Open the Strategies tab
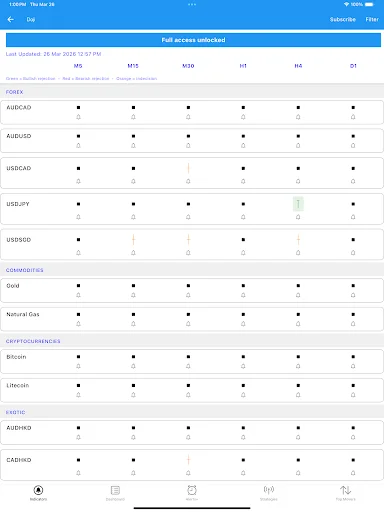This screenshot has height=512, width=384. (x=269, y=493)
